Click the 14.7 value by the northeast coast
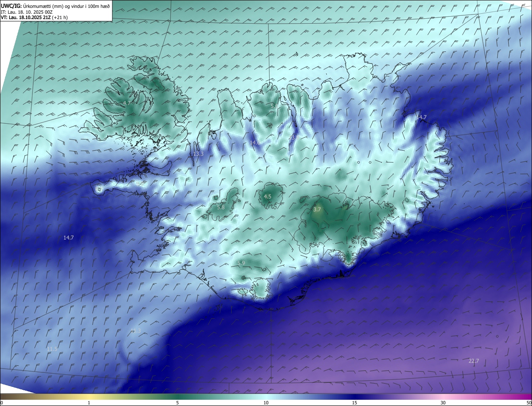 tap(421, 117)
